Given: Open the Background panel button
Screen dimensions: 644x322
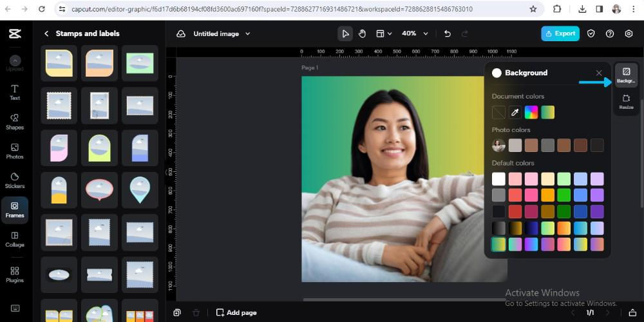Looking at the screenshot, I should (627, 75).
